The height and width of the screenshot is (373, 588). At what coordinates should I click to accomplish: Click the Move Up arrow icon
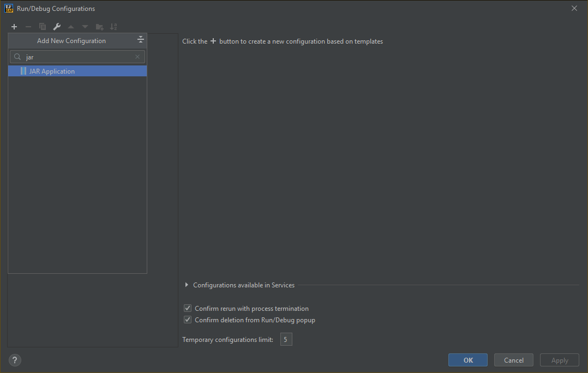[x=71, y=27]
